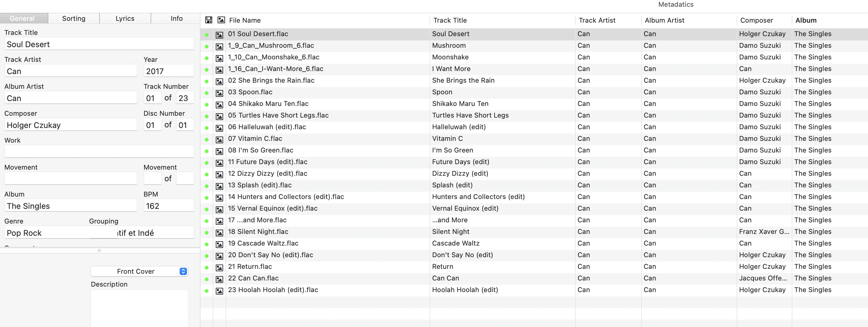Sort by the Track Title column header
This screenshot has width=868, height=327.
[x=450, y=20]
